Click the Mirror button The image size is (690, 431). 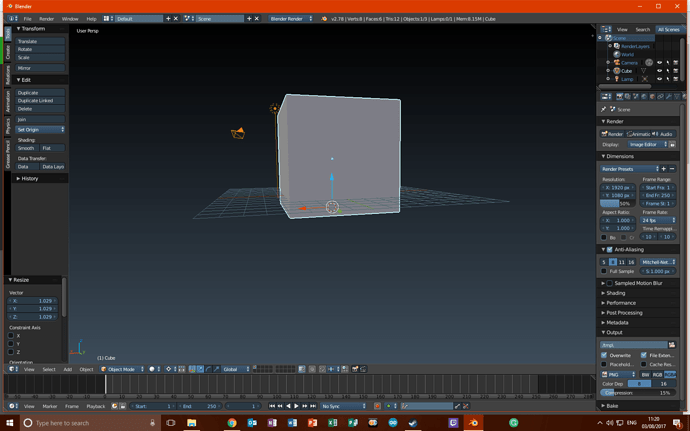[x=40, y=68]
